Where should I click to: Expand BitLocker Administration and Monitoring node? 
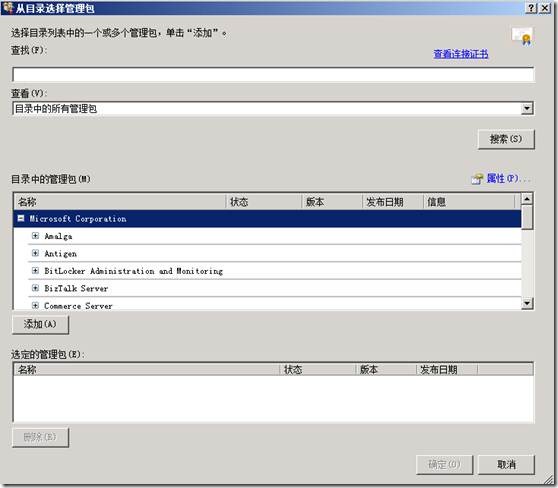(x=35, y=271)
